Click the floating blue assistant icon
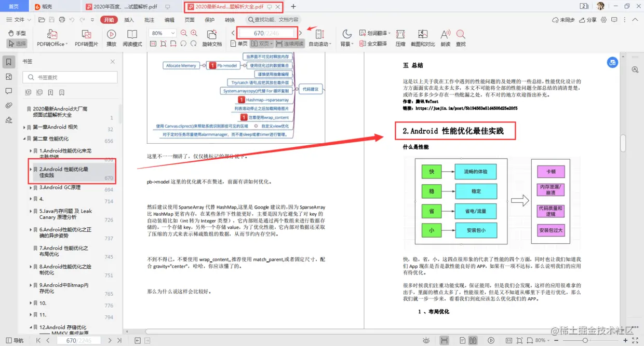The height and width of the screenshot is (346, 644). click(612, 63)
